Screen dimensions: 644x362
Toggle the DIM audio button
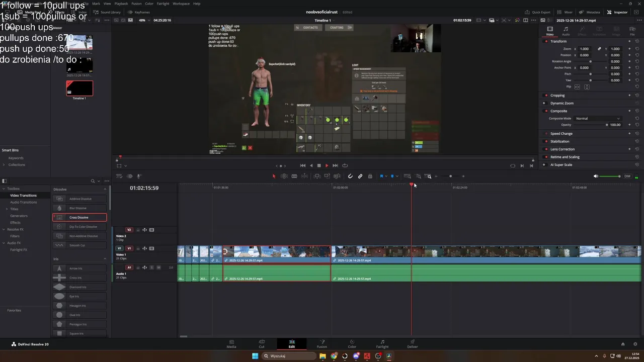point(627,176)
